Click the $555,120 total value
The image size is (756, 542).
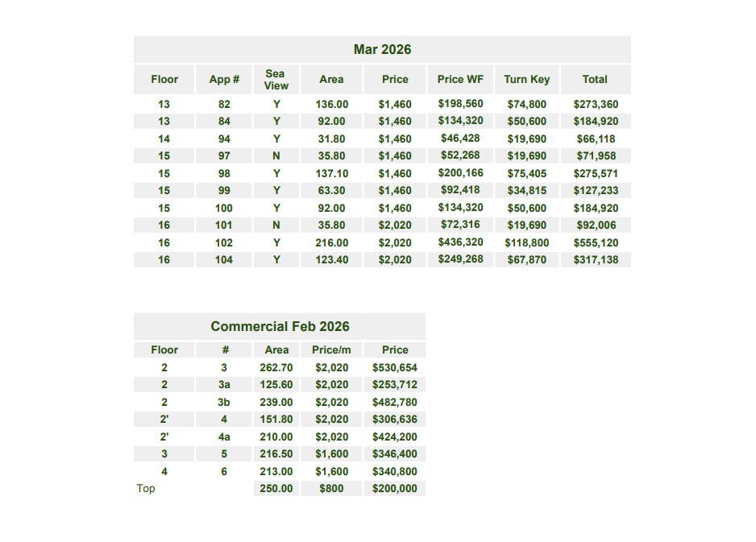coord(596,242)
